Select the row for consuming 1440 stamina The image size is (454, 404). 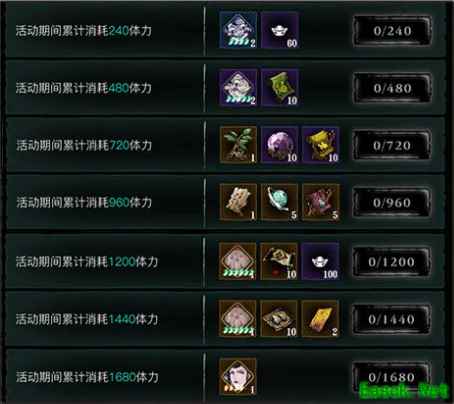(225, 319)
